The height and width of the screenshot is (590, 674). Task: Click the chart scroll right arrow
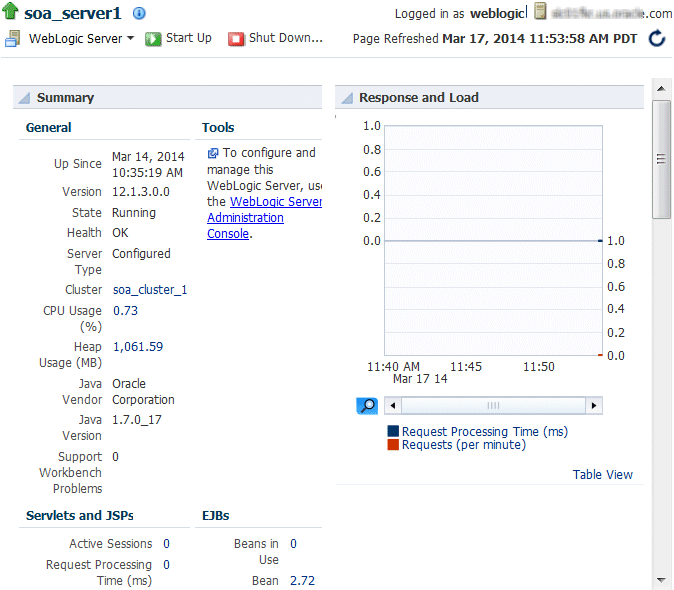pyautogui.click(x=594, y=406)
